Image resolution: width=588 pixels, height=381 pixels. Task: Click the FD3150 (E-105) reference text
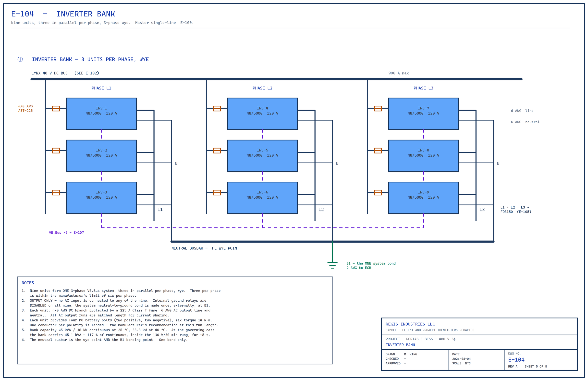(516, 212)
